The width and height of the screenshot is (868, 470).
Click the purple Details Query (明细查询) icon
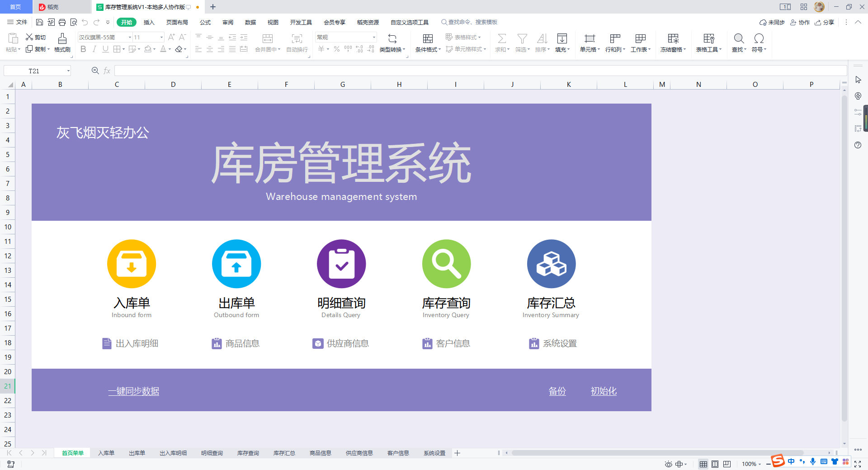click(x=341, y=264)
